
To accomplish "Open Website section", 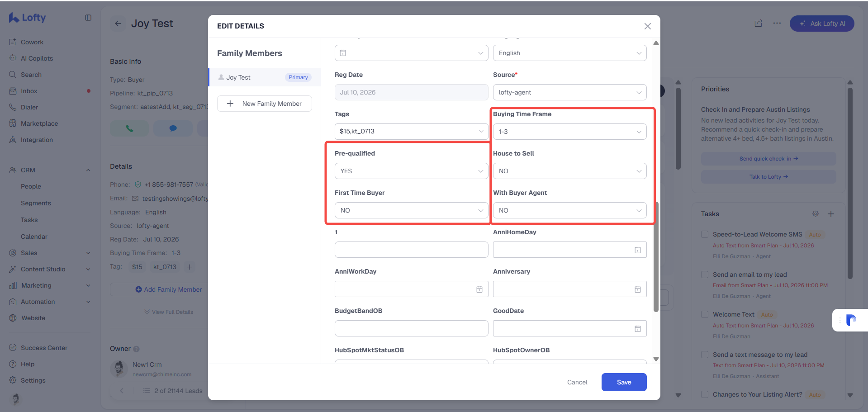I will coord(33,318).
